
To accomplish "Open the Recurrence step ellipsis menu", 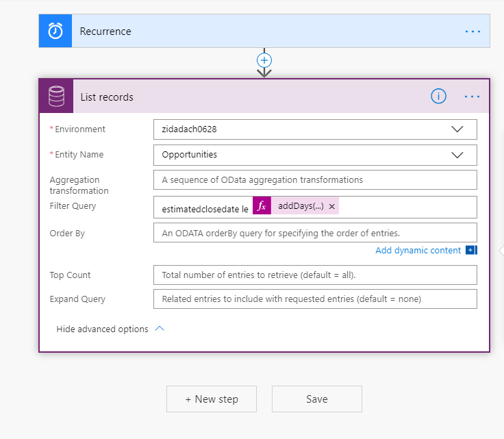I will [473, 32].
